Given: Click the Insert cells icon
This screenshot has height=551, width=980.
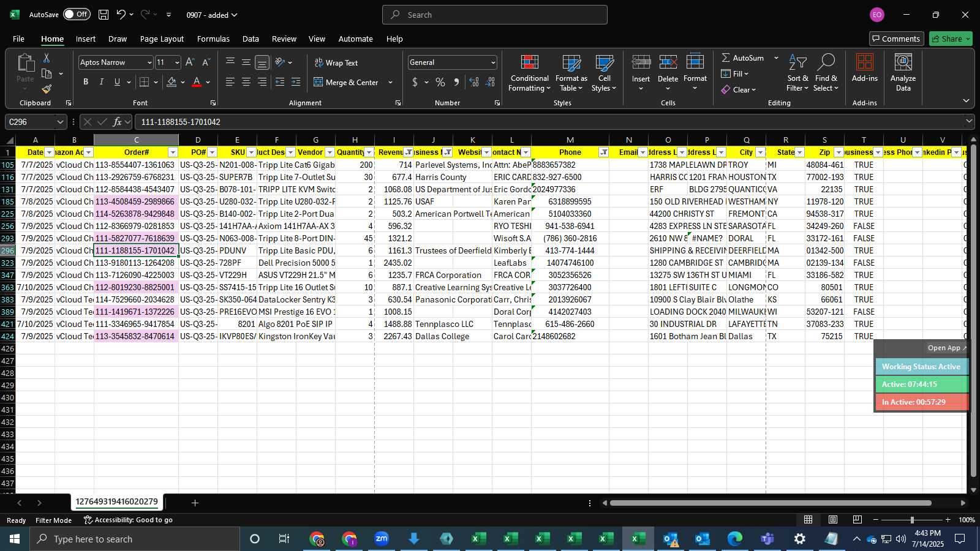Looking at the screenshot, I should (641, 62).
